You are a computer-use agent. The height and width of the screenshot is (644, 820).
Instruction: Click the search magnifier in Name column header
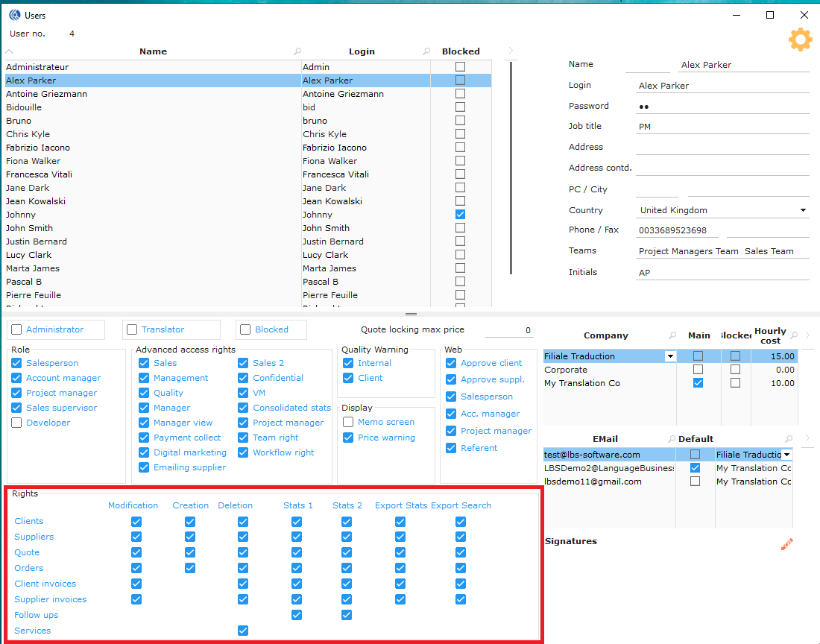point(297,51)
